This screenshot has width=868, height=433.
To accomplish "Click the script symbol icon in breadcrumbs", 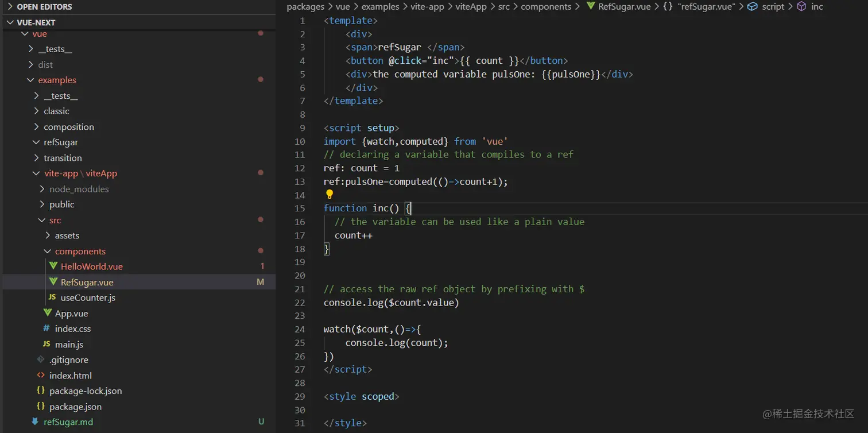I will [x=752, y=6].
